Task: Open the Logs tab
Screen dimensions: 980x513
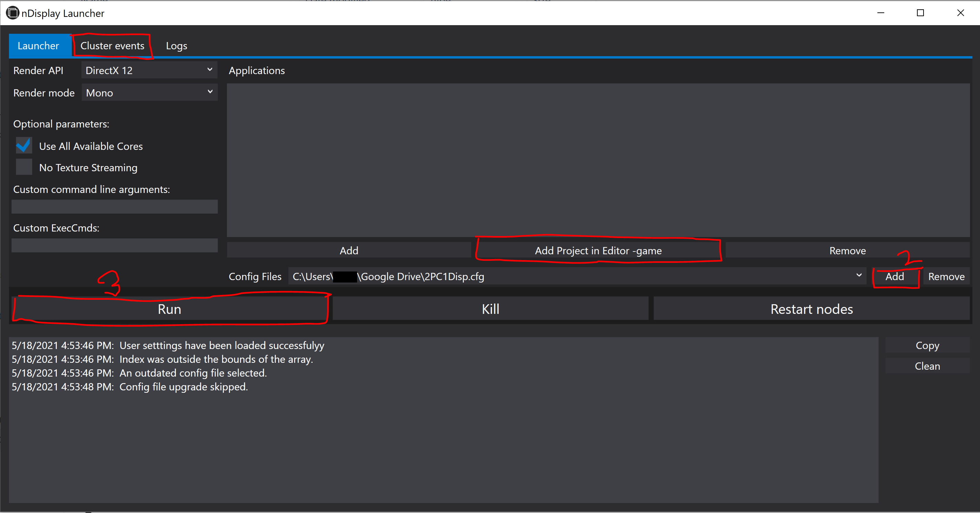Action: tap(176, 46)
